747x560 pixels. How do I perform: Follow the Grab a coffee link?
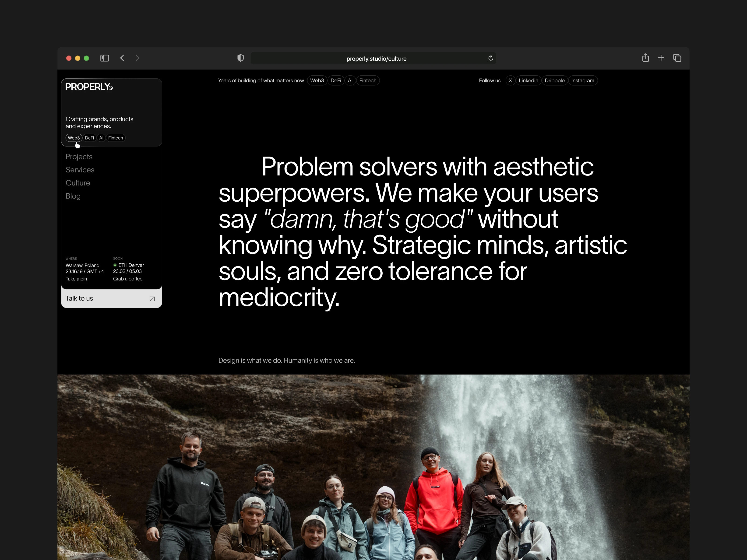click(x=128, y=279)
